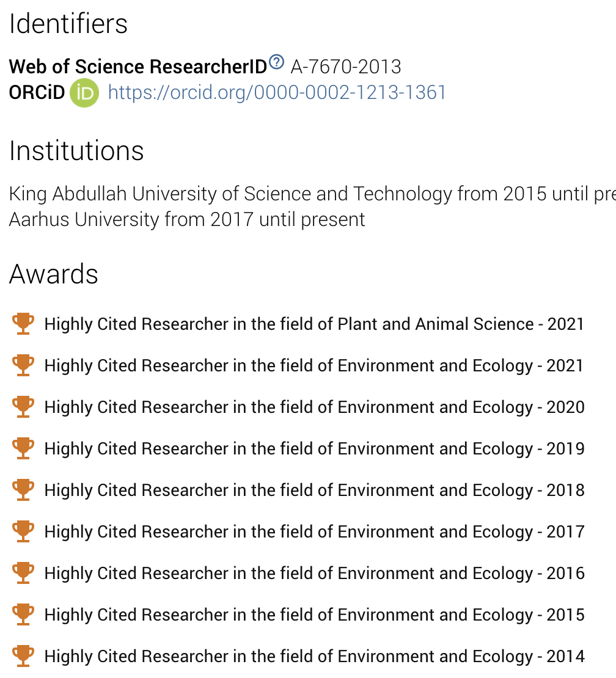The height and width of the screenshot is (678, 616).
Task: Click trophy icon for the 2020 award
Action: point(23,407)
